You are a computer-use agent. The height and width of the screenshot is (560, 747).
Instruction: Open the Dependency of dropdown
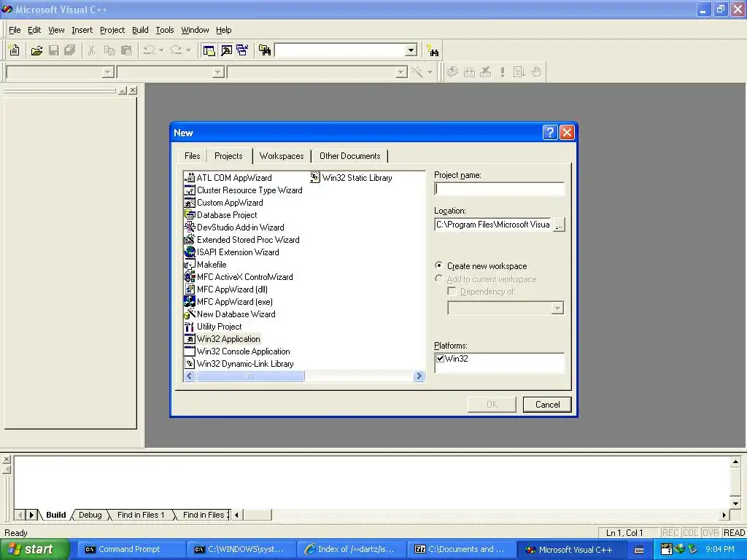click(557, 308)
